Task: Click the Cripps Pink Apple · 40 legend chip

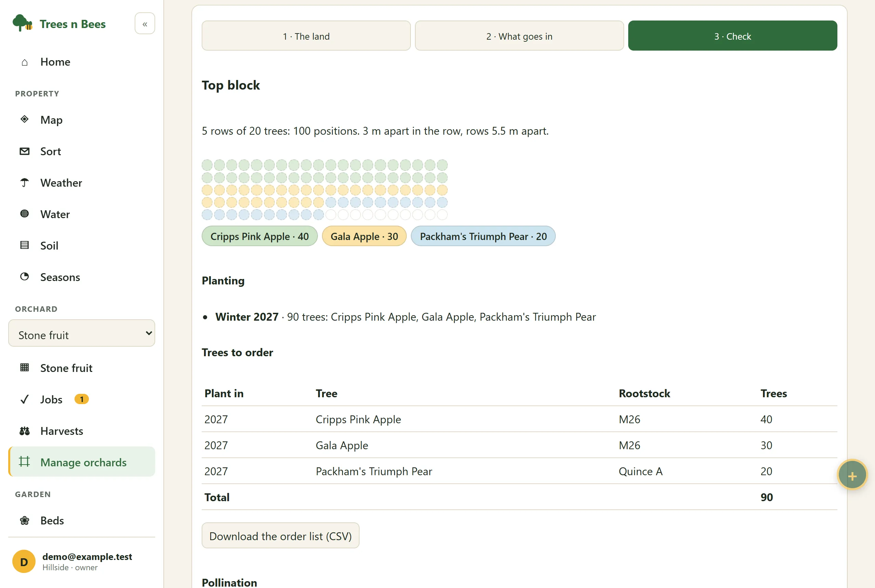Action: (x=259, y=236)
